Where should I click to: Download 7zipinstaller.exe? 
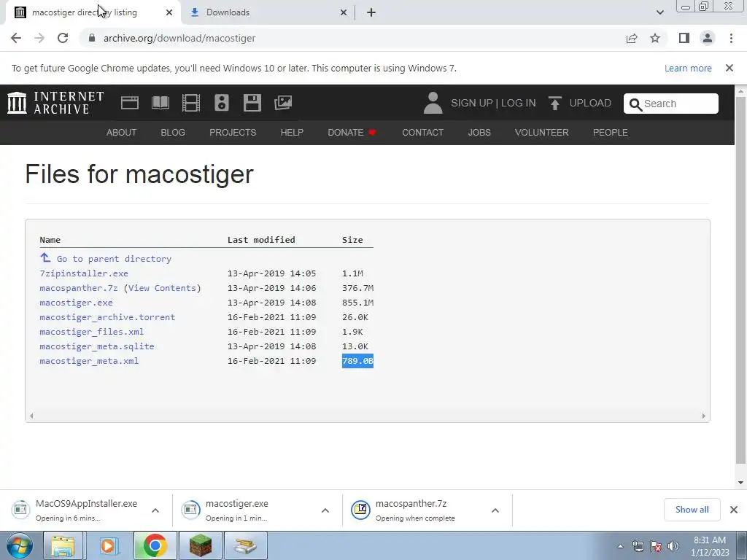[84, 273]
